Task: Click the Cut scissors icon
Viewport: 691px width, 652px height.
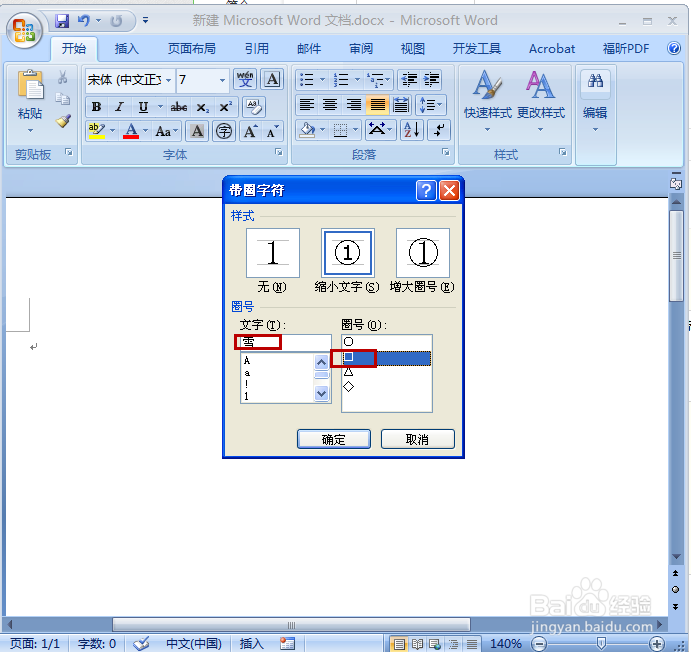Action: pyautogui.click(x=62, y=78)
